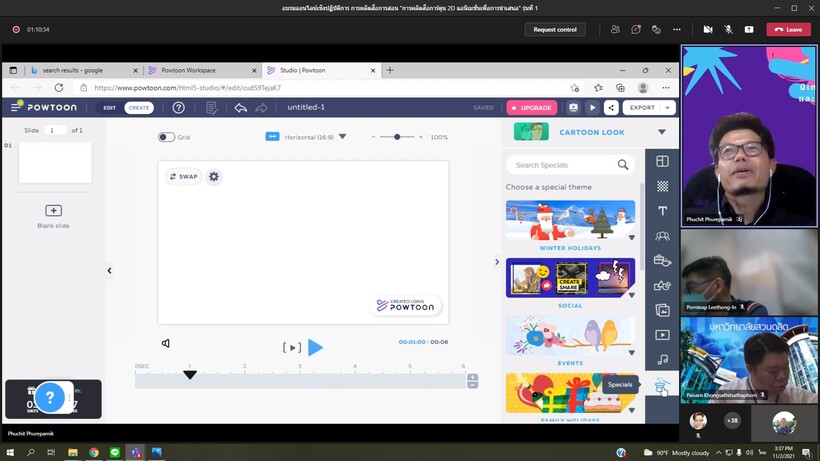The height and width of the screenshot is (461, 820).
Task: Open the Sound (music note) panel
Action: (x=662, y=360)
